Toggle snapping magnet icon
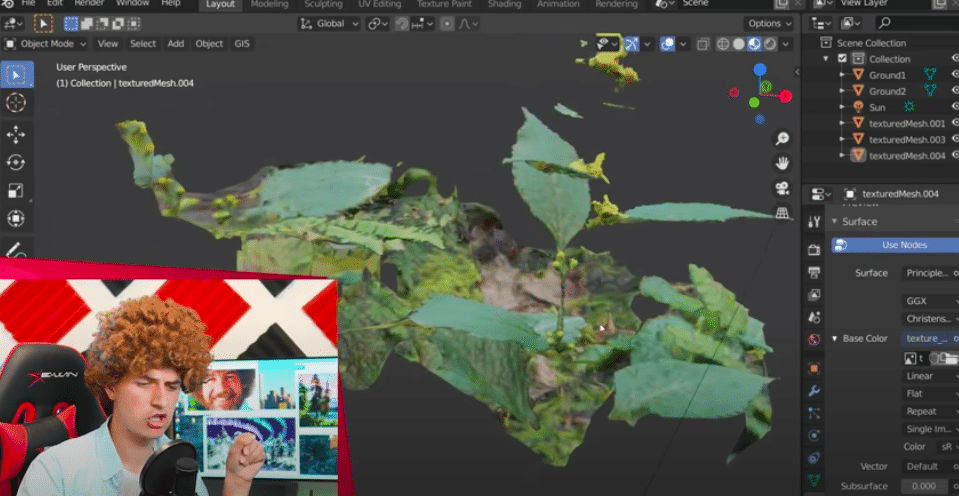The image size is (959, 496). click(402, 24)
